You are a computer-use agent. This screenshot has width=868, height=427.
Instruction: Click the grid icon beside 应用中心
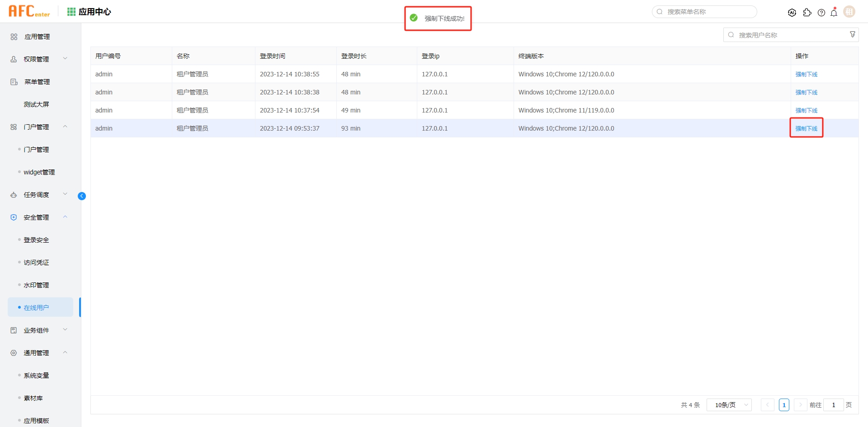click(71, 11)
